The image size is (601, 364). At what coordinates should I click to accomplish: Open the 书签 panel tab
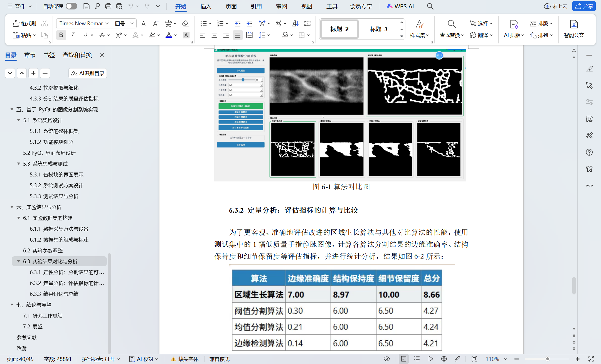[x=49, y=55]
